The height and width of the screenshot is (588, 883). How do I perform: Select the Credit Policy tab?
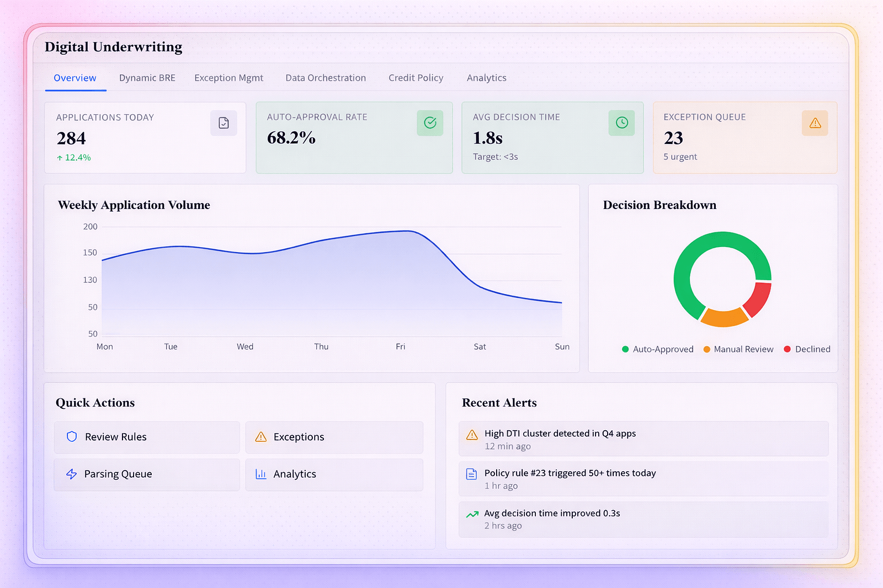point(416,78)
